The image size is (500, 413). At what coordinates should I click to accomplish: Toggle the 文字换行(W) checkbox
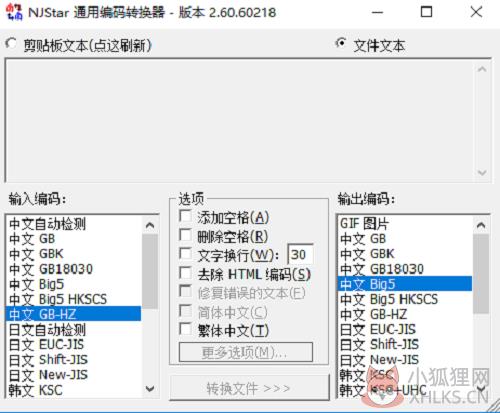(185, 254)
